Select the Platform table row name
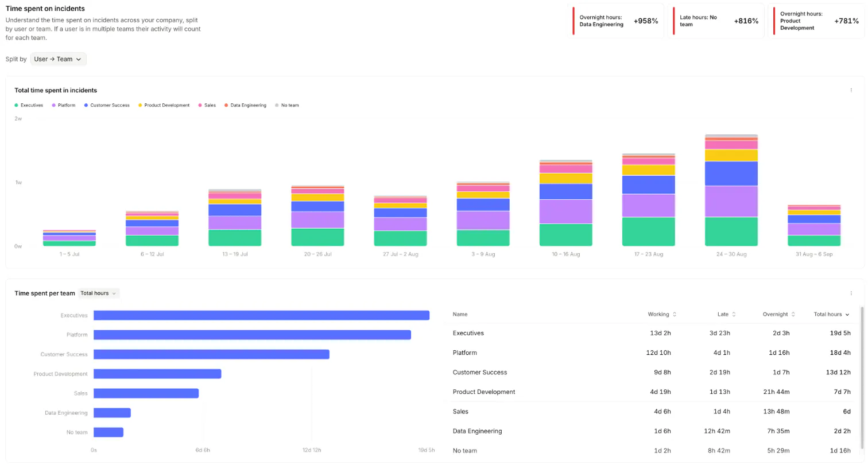This screenshot has height=464, width=868. coord(464,353)
